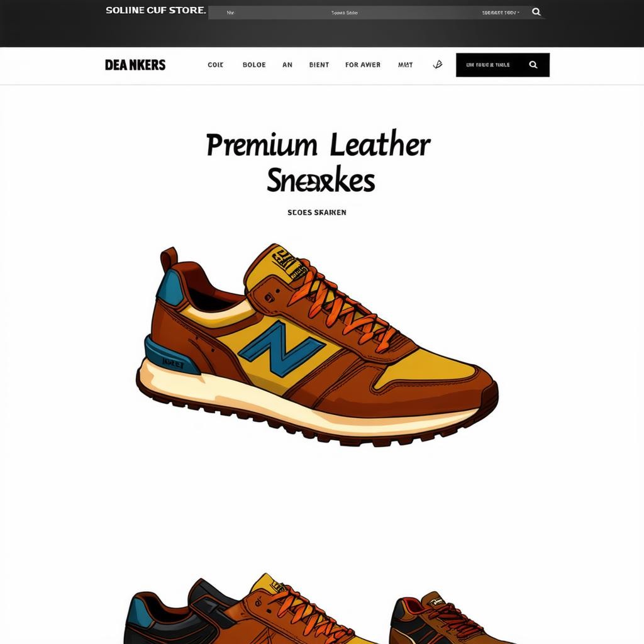Viewport: 644px width, 644px height.
Task: Go to the BIENT menu item
Action: click(x=319, y=65)
